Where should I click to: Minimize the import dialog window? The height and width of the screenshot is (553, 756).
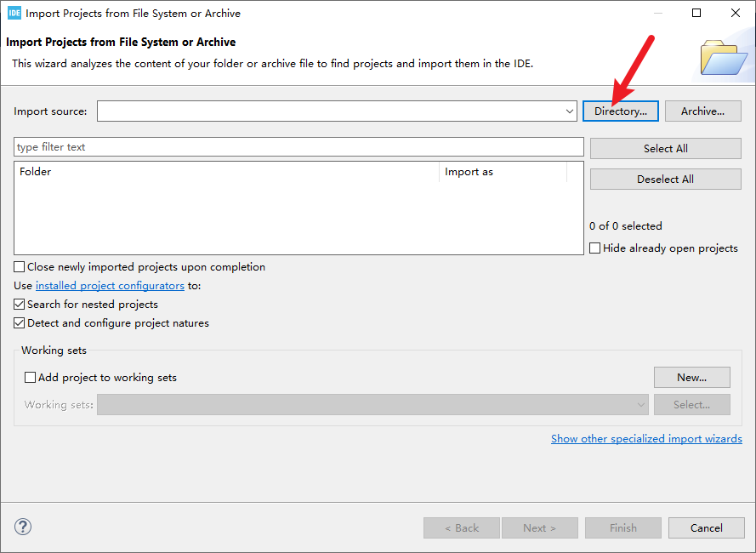(657, 13)
